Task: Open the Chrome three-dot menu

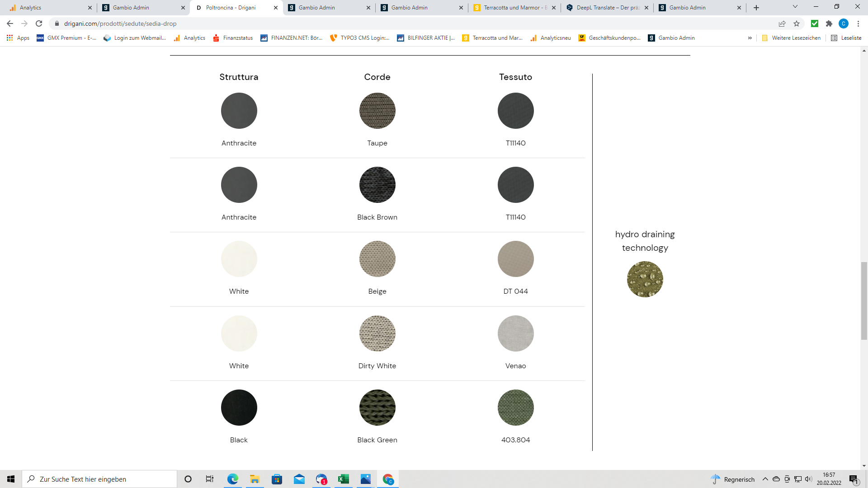Action: [858, 23]
